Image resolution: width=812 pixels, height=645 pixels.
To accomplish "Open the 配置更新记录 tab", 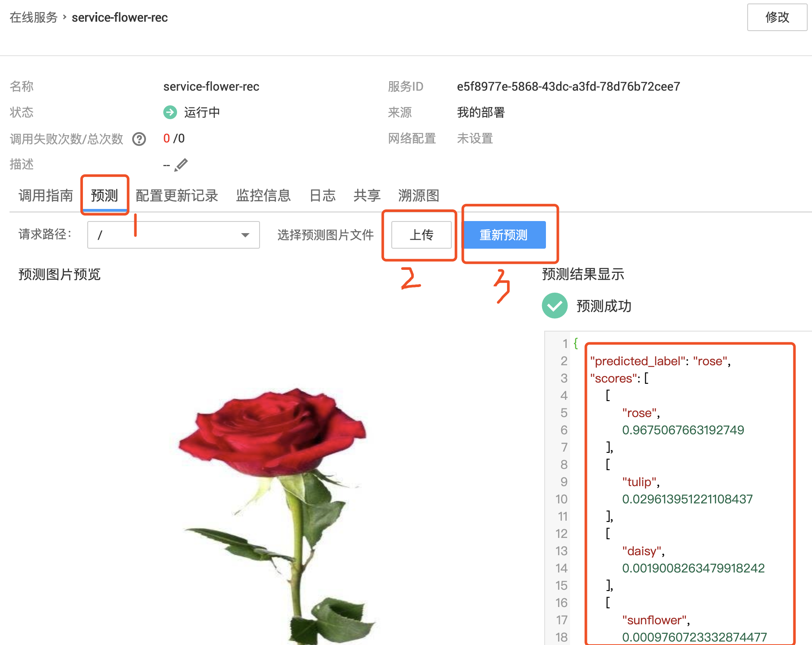I will tap(177, 196).
